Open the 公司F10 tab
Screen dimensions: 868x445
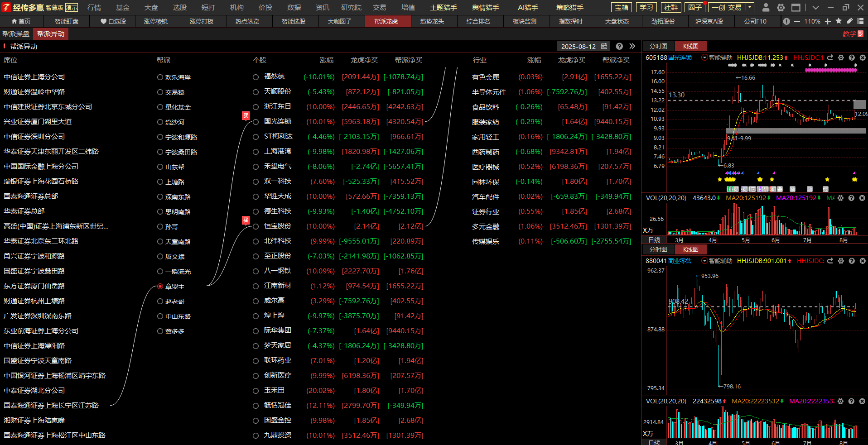[755, 21]
